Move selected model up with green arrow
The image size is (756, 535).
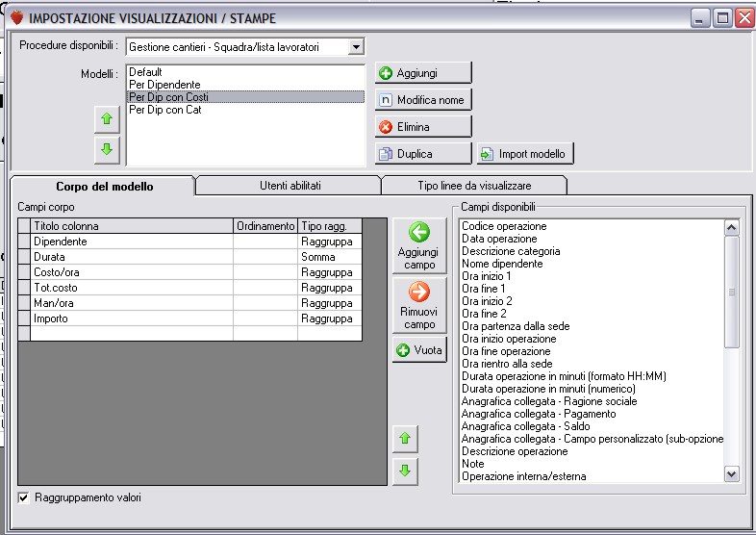[107, 118]
